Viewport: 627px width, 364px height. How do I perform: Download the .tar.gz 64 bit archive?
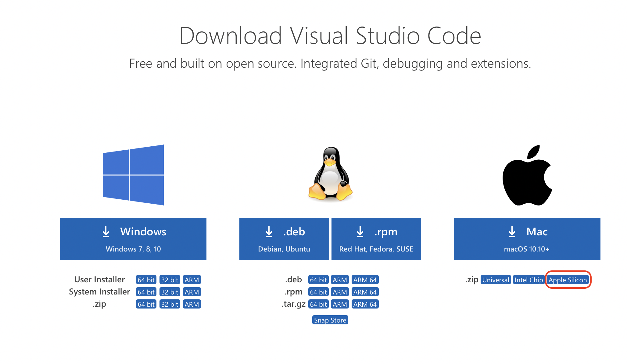point(318,304)
